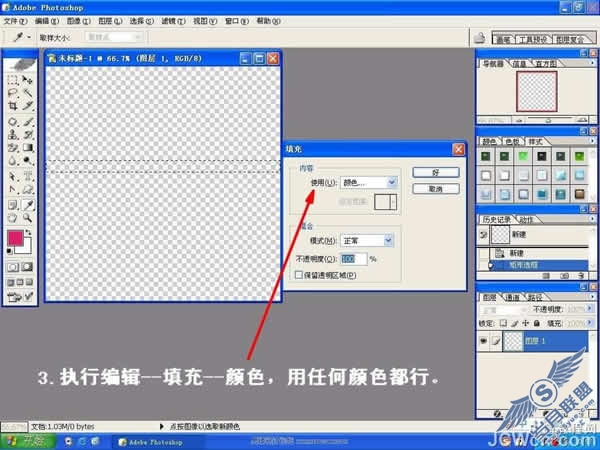Toggle lock transparent pixels in Layers panel
Viewport: 600px width, 450px height.
pyautogui.click(x=503, y=323)
